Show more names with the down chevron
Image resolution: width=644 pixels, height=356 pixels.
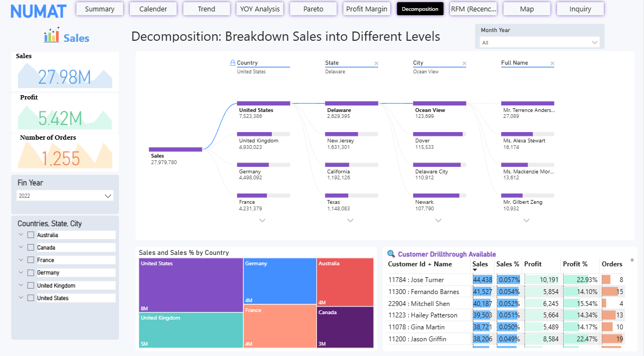tap(527, 221)
